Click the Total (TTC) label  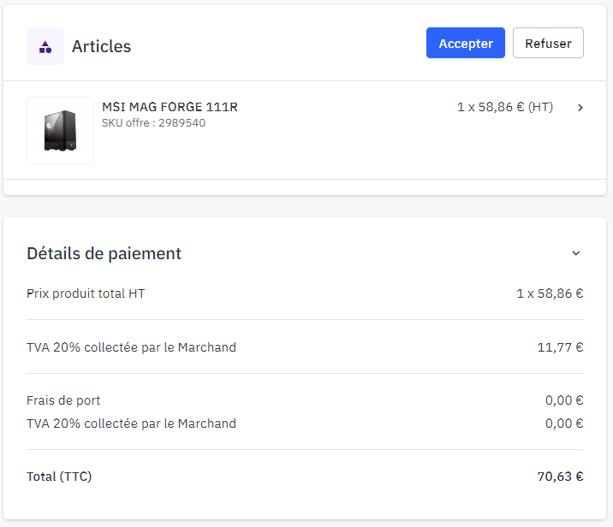(x=59, y=476)
